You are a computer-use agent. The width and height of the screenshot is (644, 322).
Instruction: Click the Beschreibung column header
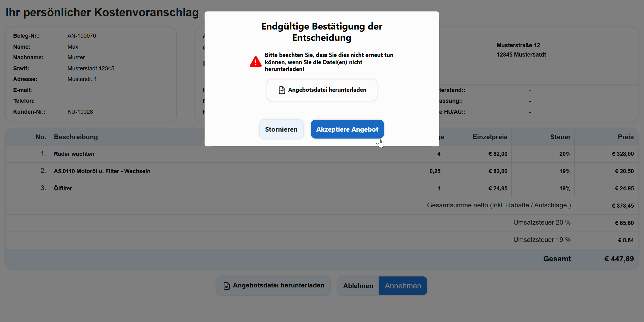click(76, 137)
